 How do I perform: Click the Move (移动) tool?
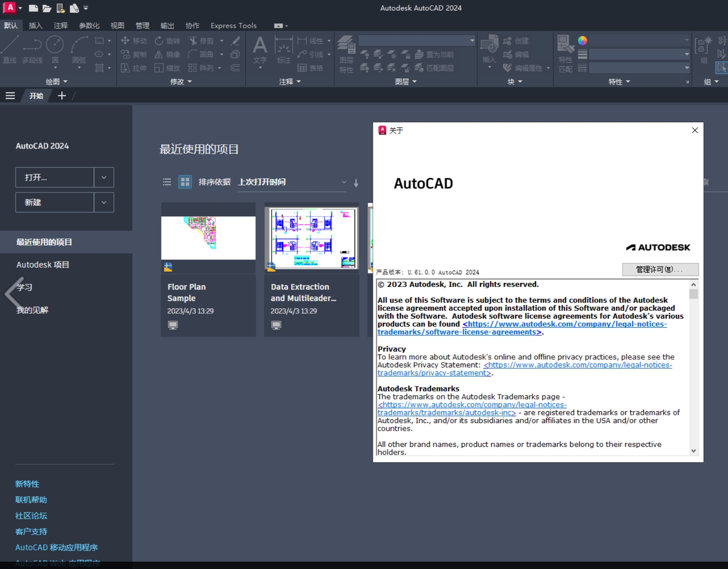pyautogui.click(x=134, y=41)
